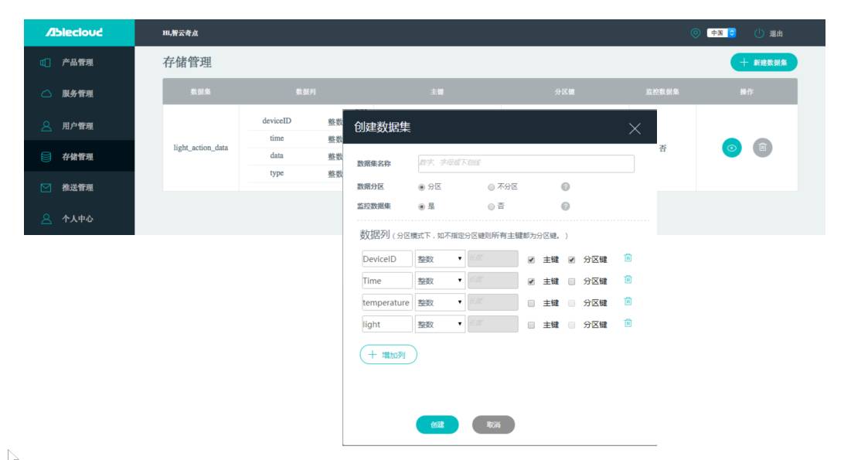The image size is (868, 460).
Task: Click the 退出 logout link
Action: [776, 34]
